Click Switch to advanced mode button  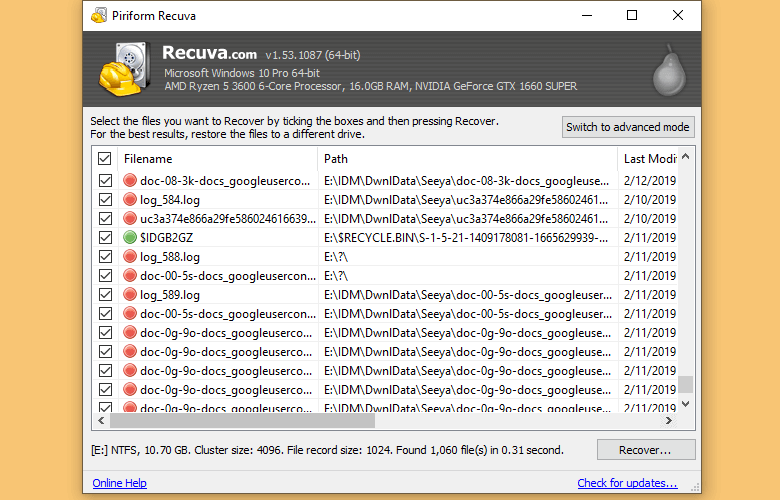628,127
